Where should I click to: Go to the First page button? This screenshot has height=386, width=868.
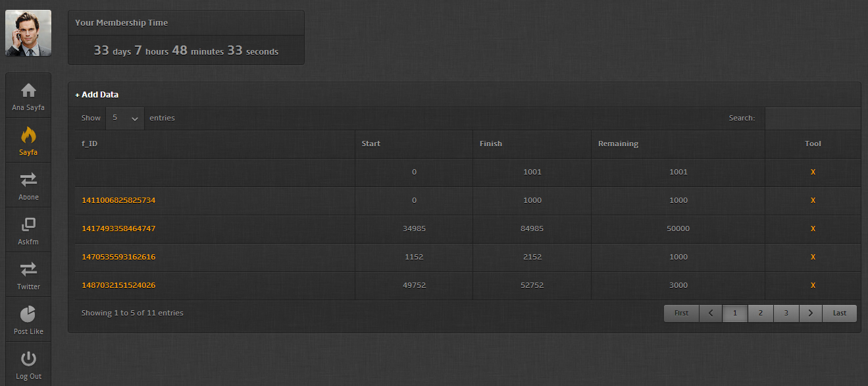pos(681,313)
